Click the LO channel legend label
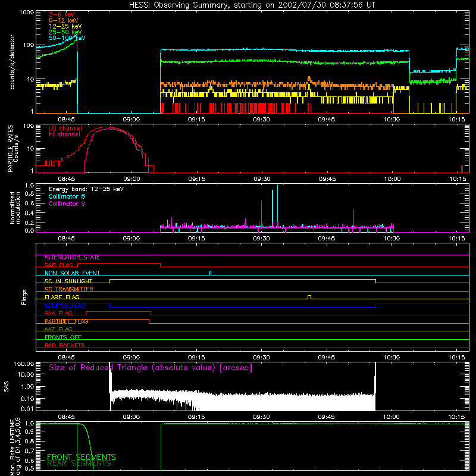 (65, 128)
